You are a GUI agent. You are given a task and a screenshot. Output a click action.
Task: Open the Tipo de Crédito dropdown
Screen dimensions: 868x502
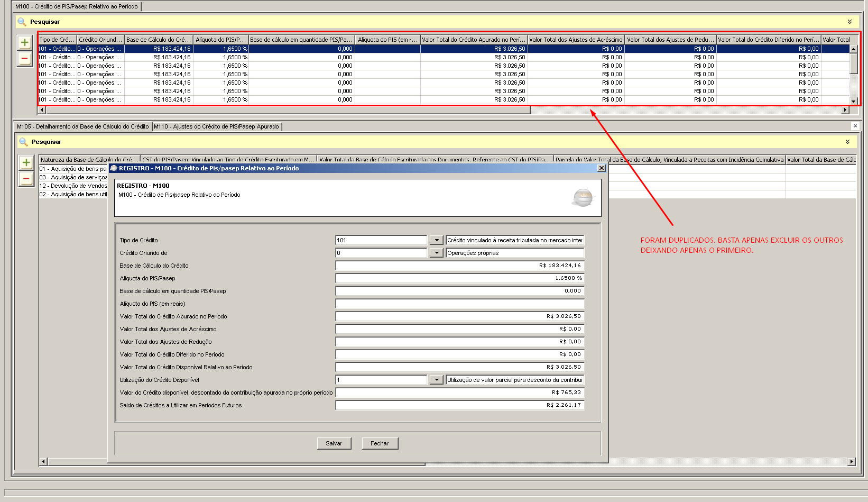tap(436, 240)
